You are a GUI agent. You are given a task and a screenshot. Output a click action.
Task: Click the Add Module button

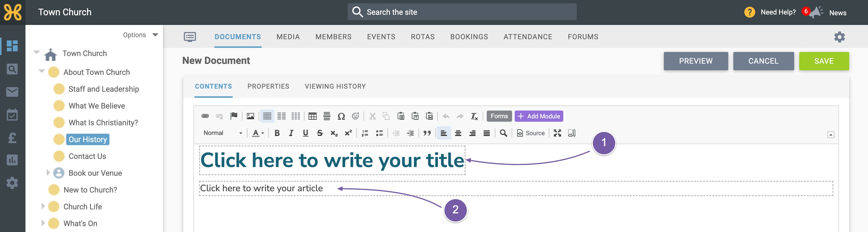coord(538,116)
